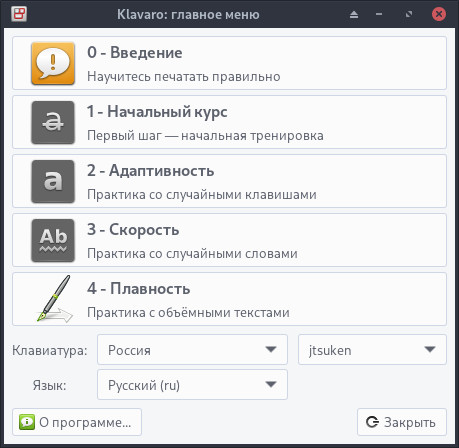Image resolution: width=459 pixels, height=448 pixels.
Task: Start the '2 - Адаптивность' module
Action: point(229,181)
